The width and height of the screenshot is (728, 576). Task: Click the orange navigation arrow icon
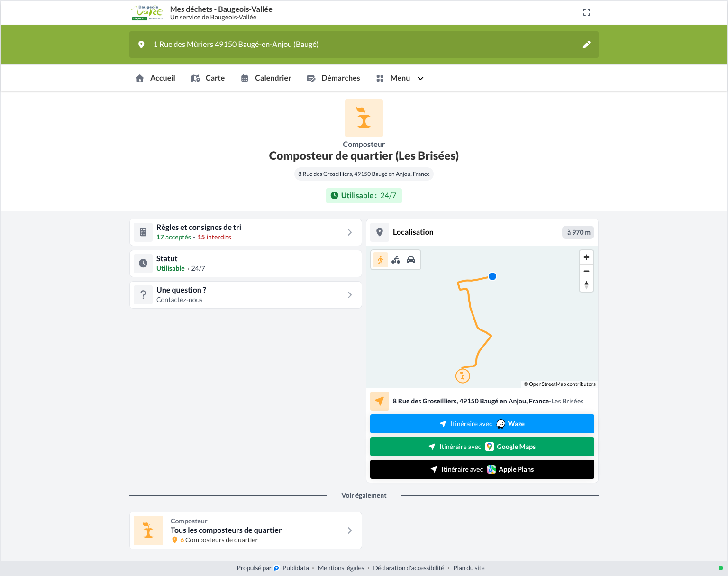click(x=380, y=401)
